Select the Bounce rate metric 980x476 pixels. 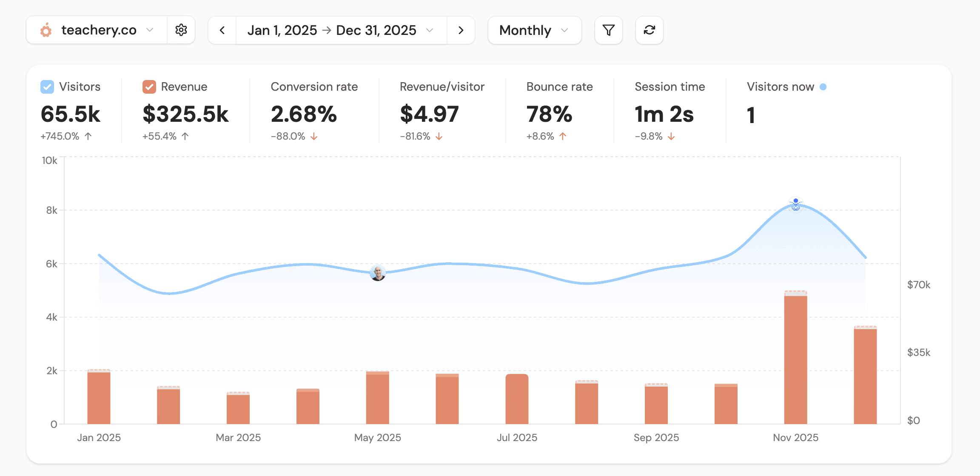559,87
